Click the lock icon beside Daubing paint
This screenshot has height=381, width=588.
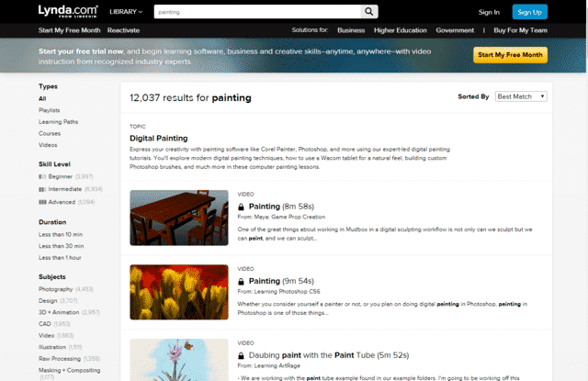241,355
